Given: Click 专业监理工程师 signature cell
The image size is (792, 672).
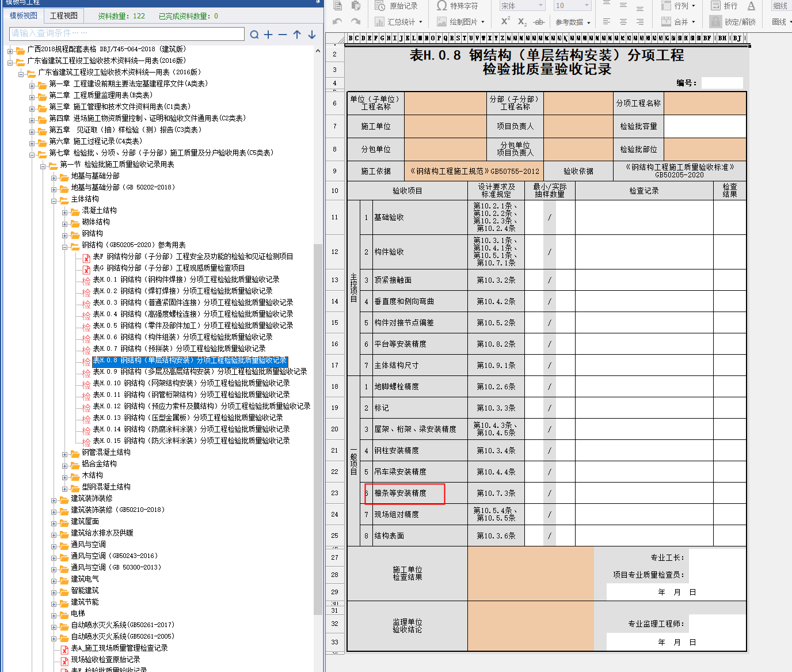Looking at the screenshot, I should click(x=717, y=624).
